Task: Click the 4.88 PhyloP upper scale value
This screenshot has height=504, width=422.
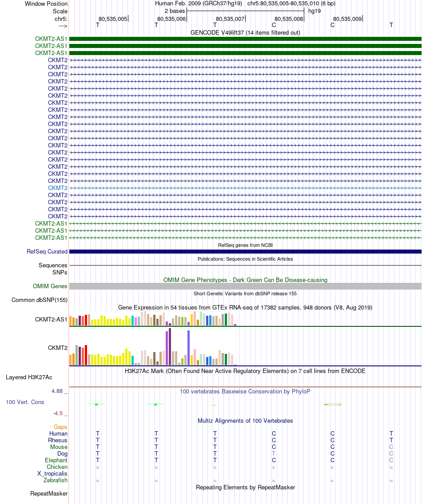Action: pos(57,391)
